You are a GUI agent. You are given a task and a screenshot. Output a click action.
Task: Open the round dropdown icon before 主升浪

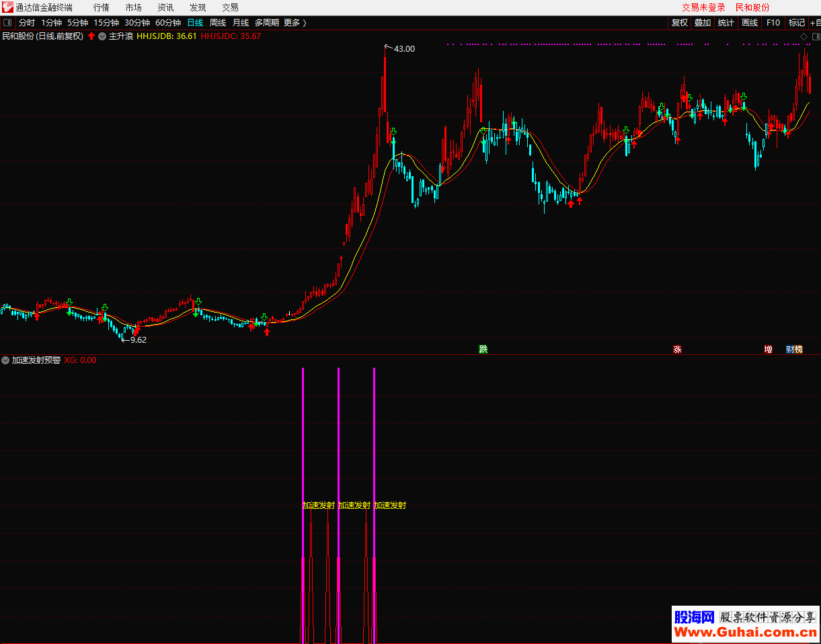pyautogui.click(x=102, y=36)
